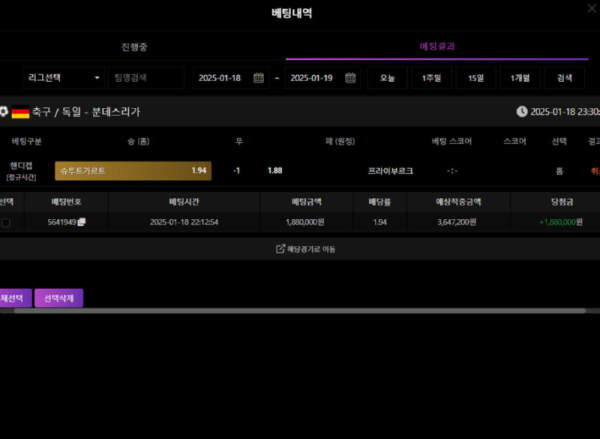Click the clock icon beside match time
This screenshot has width=600, height=439.
522,112
